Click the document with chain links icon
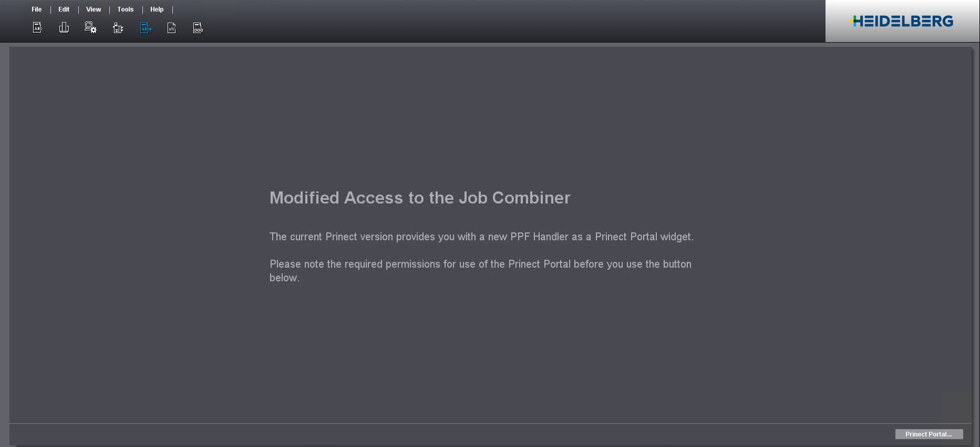Viewport: 980px width, 447px height. 198,28
